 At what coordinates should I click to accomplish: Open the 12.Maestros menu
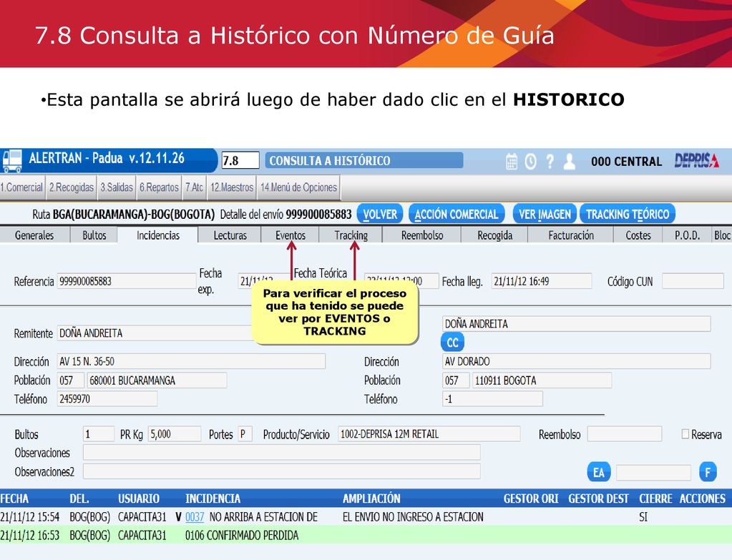coord(232,187)
